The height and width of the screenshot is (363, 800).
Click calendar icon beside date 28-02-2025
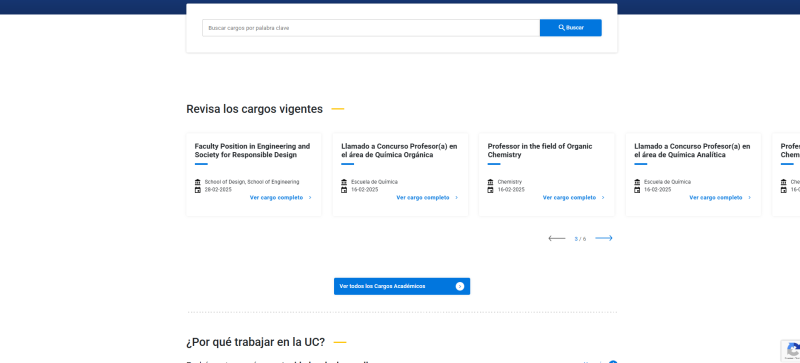click(198, 190)
